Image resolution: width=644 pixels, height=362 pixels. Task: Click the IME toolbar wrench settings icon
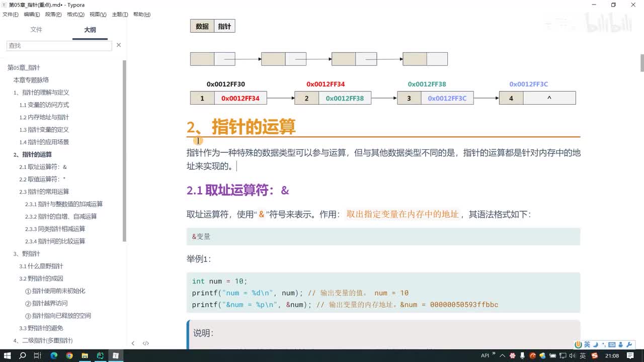click(629, 345)
